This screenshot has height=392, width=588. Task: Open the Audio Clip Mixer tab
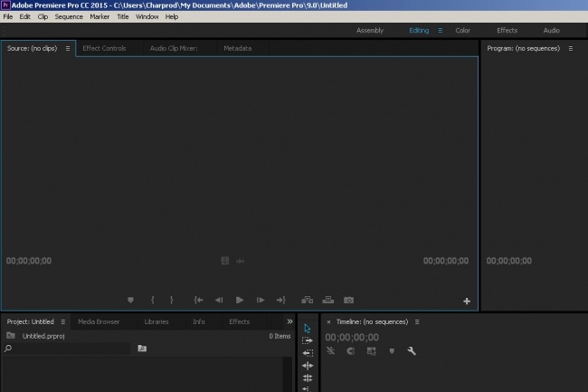pyautogui.click(x=174, y=48)
